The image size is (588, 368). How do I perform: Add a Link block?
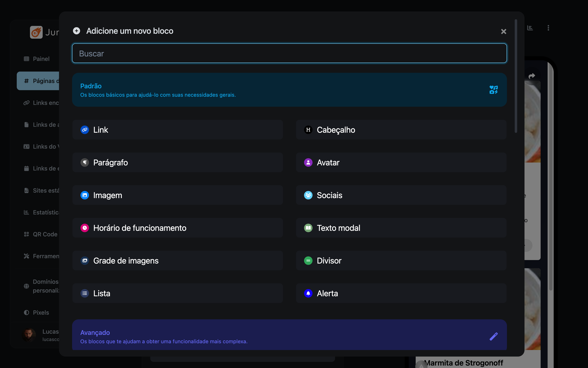pos(178,130)
